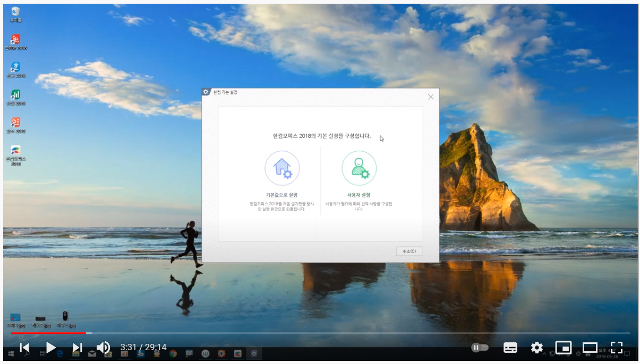
Task: Mute the video volume
Action: (103, 348)
